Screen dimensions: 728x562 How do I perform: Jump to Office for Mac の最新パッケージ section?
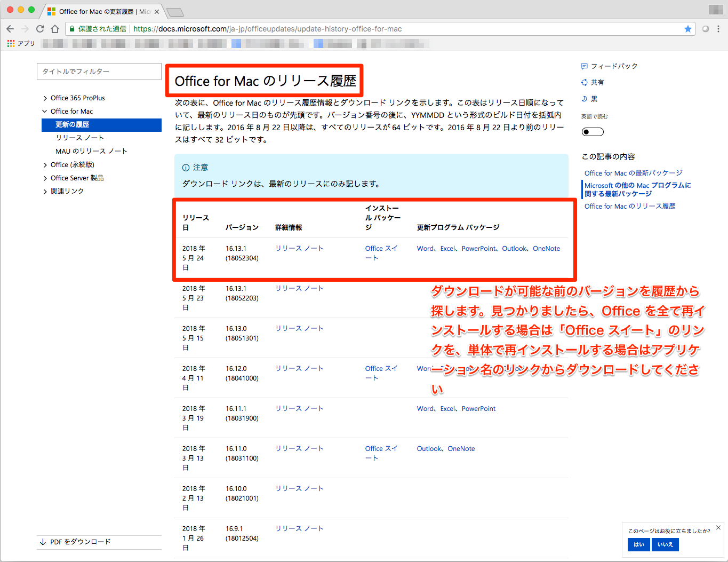633,173
